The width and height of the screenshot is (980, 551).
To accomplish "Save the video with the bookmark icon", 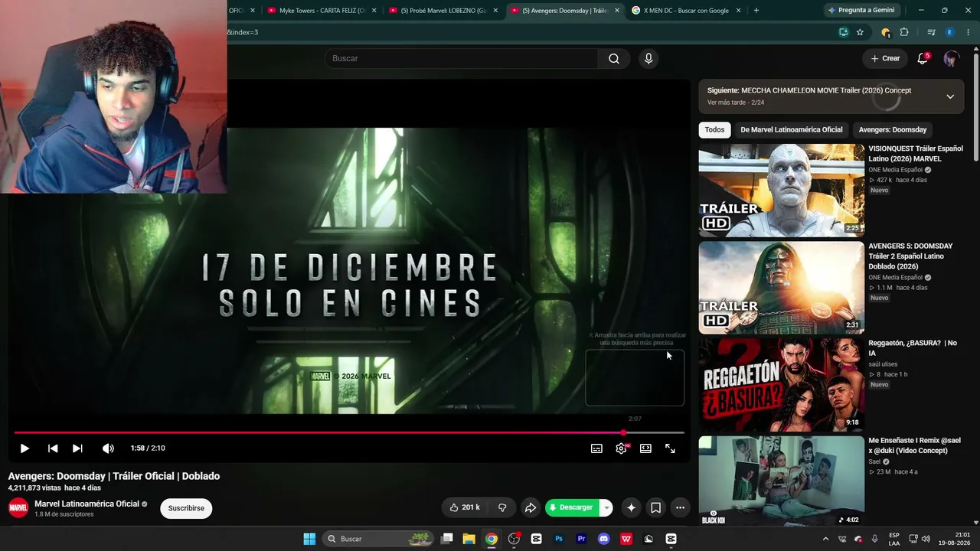I will pyautogui.click(x=655, y=507).
